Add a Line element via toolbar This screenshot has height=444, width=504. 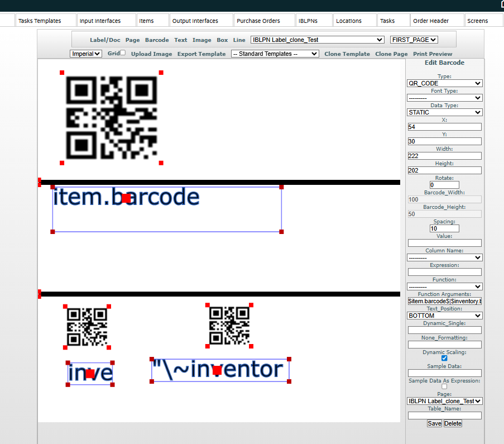tap(239, 40)
